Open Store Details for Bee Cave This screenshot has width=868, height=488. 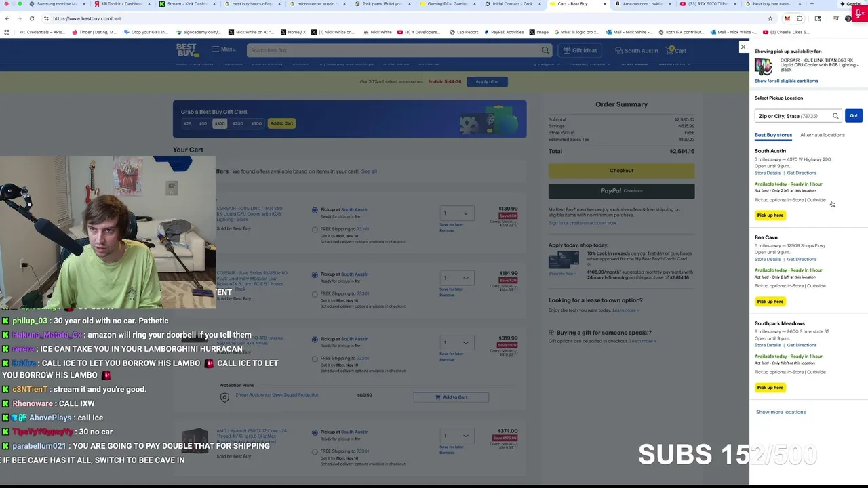click(768, 259)
